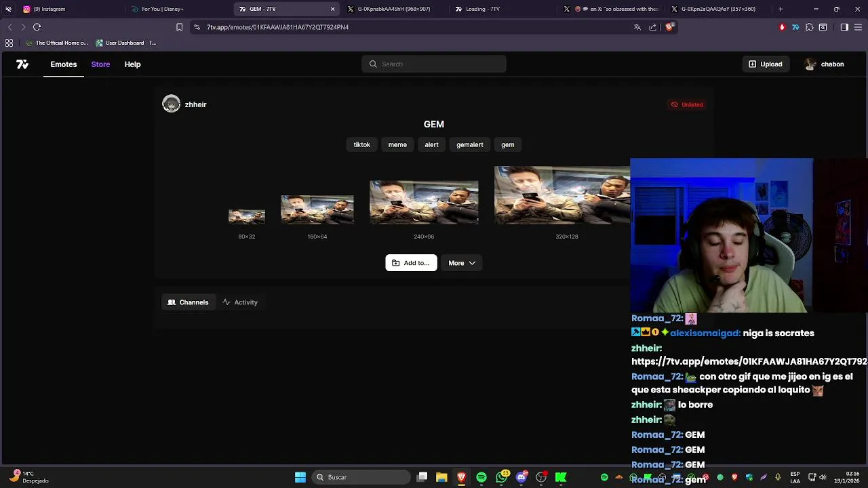Switch to the G-0KpnsbkAA4ShH X image tab
This screenshot has height=488, width=868.
(x=393, y=9)
